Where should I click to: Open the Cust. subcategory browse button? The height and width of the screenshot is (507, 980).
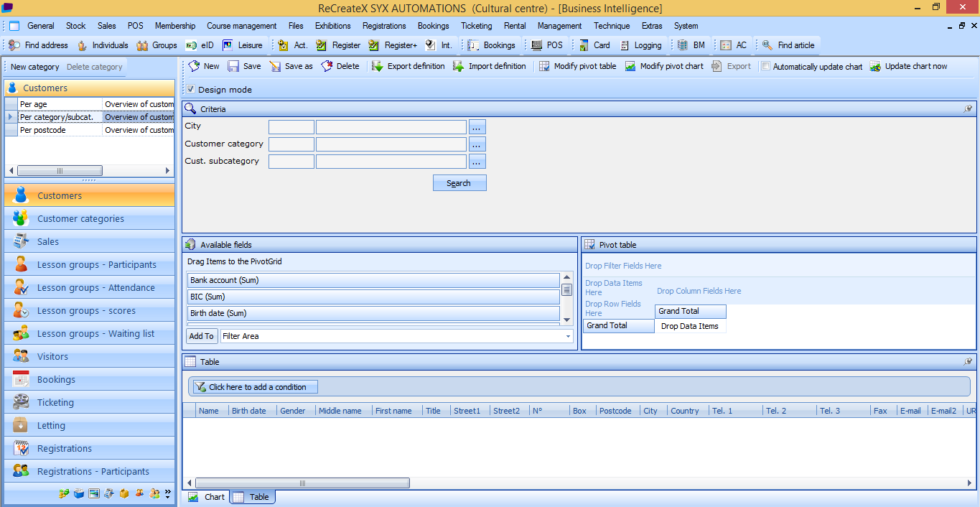pyautogui.click(x=477, y=162)
